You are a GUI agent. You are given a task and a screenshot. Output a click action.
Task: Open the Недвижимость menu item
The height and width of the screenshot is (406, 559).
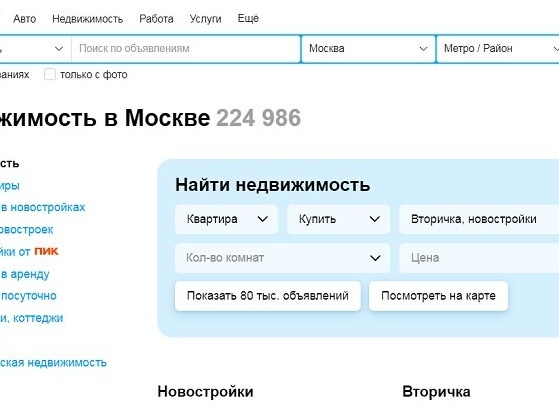[x=87, y=19]
